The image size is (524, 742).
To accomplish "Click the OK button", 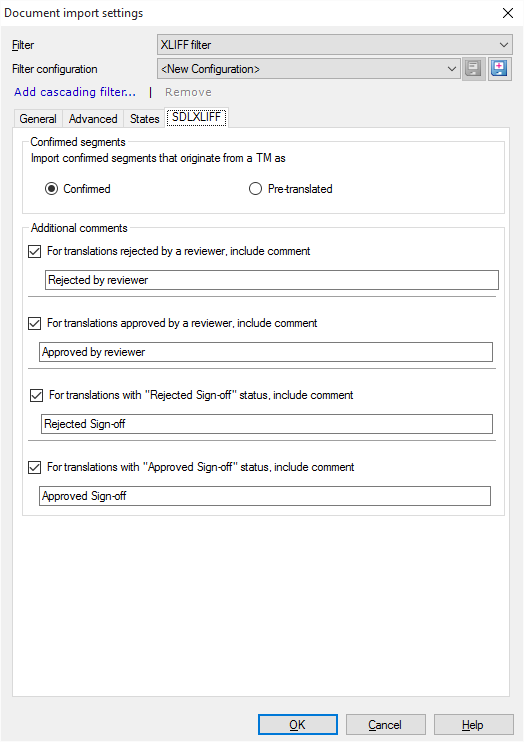I will coord(298,724).
